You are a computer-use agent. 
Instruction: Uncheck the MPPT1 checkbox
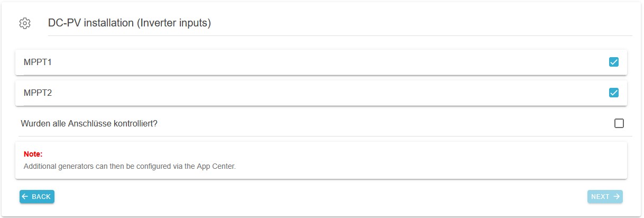[613, 62]
